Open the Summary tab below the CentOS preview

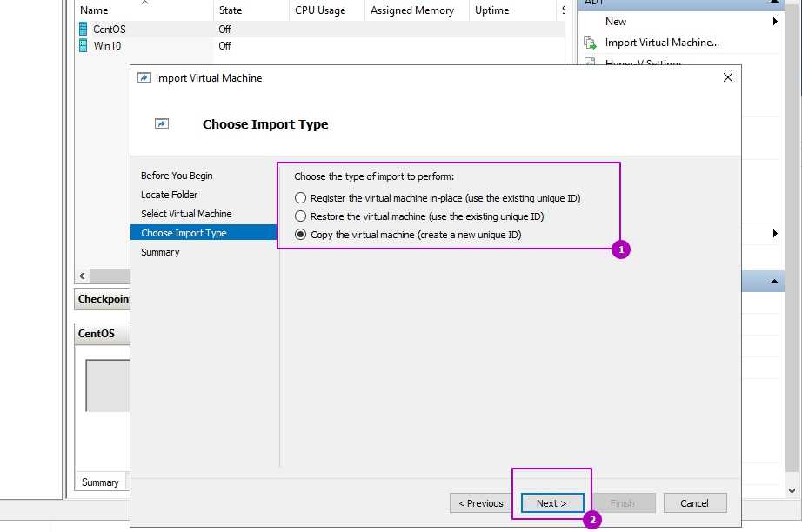100,482
